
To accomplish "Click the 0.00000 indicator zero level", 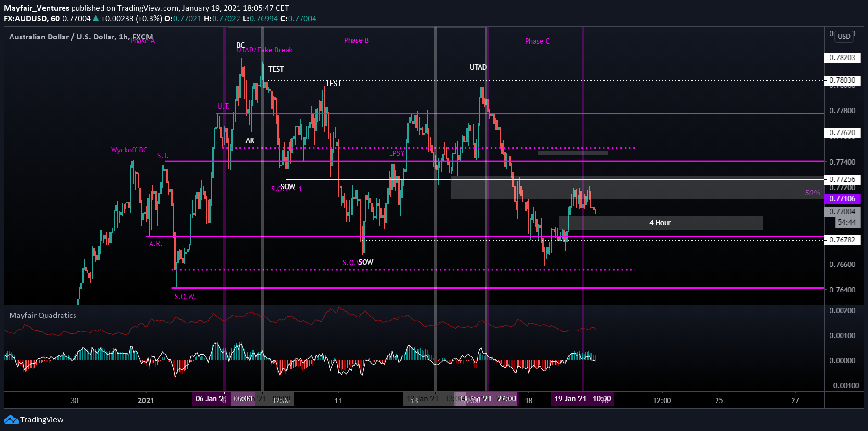I will click(843, 361).
